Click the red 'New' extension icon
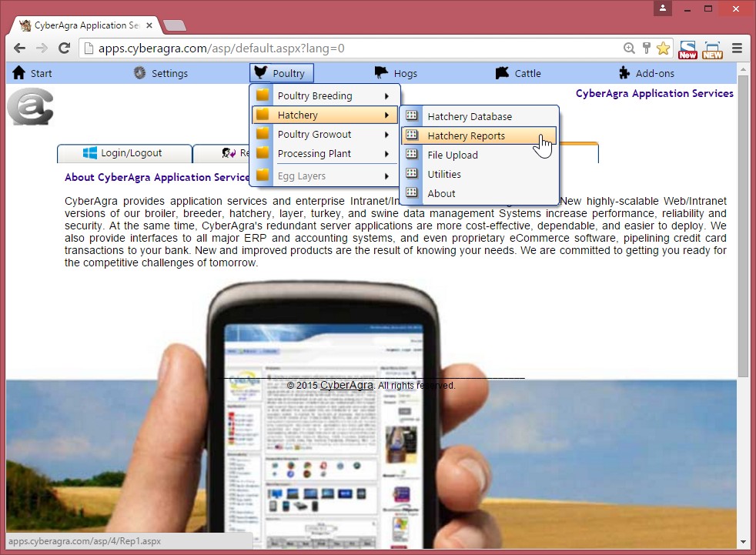This screenshot has width=756, height=555. (687, 49)
